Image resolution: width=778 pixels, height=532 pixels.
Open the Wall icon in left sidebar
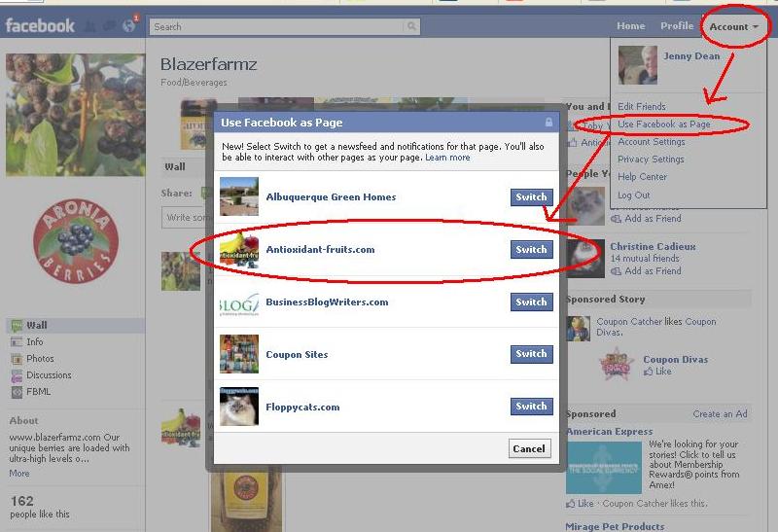click(17, 326)
